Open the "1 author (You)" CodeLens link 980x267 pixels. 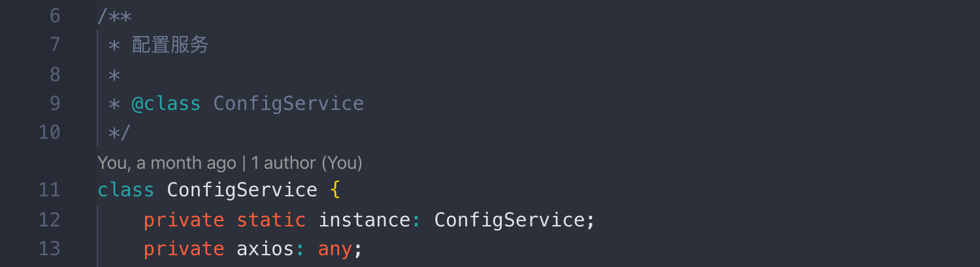pos(306,162)
